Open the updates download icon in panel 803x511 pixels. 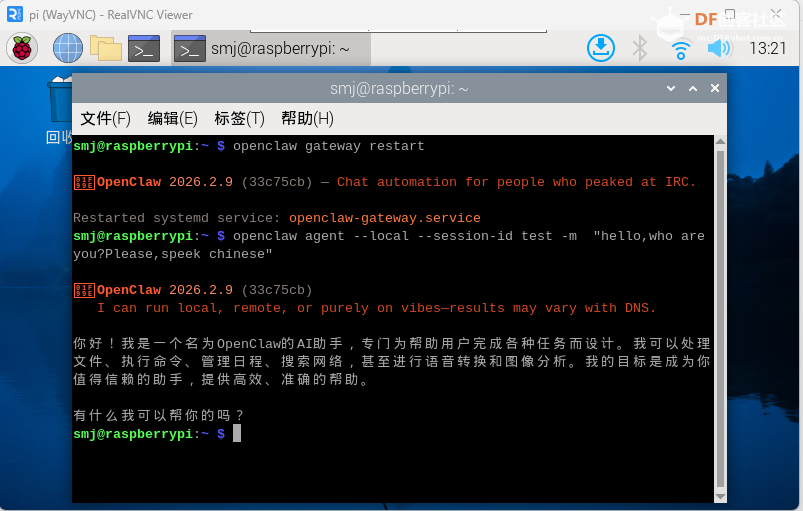click(x=600, y=49)
